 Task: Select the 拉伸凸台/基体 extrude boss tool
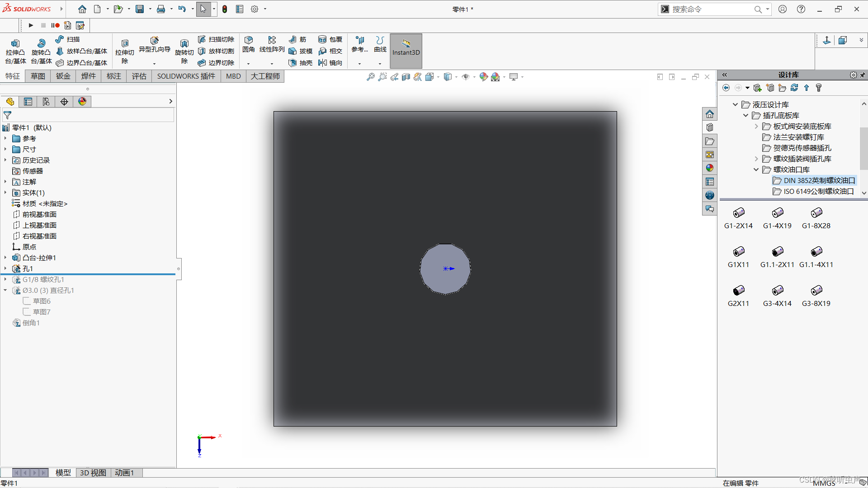(x=15, y=51)
